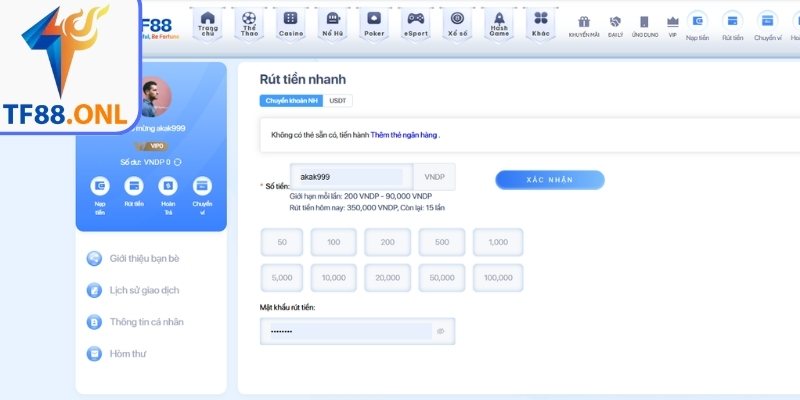
Task: Select the 100 amount preset
Action: [x=334, y=242]
